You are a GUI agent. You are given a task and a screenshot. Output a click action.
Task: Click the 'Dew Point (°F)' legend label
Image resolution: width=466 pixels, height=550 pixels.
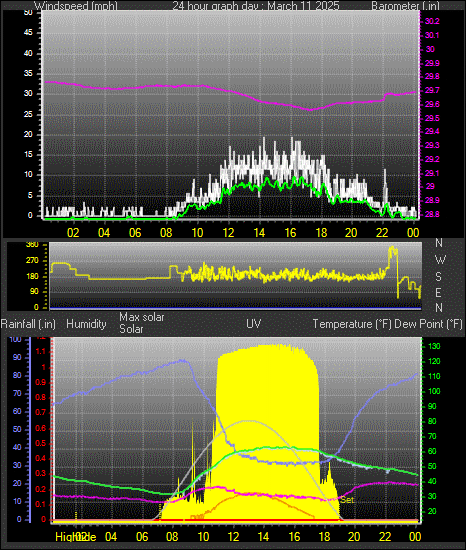point(428,324)
